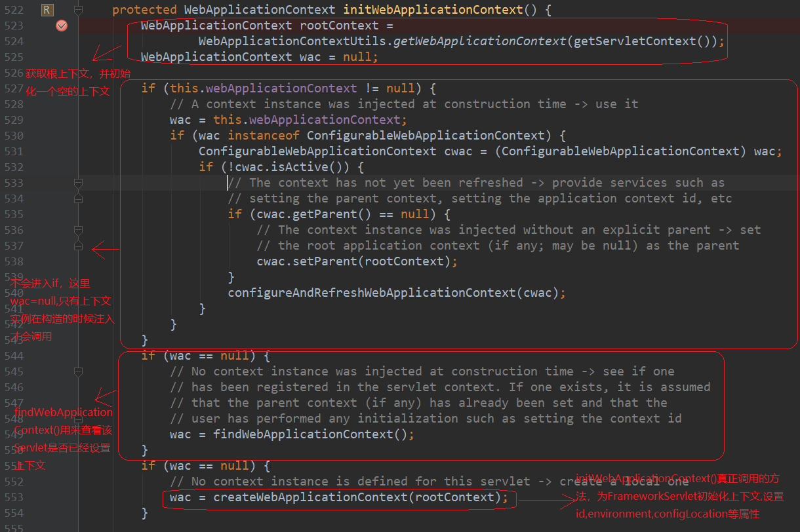Click line number 528 in the gutter
Image resolution: width=800 pixels, height=532 pixels.
click(14, 104)
